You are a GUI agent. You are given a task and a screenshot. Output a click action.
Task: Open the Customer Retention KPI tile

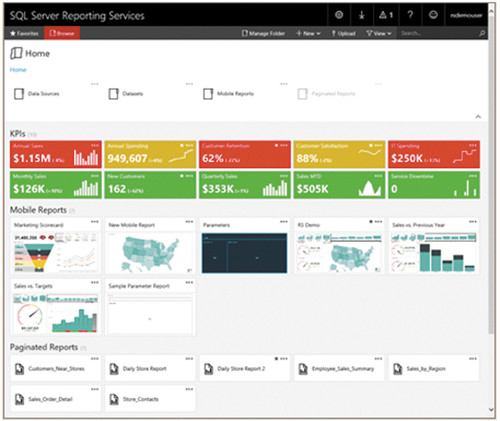pos(245,154)
